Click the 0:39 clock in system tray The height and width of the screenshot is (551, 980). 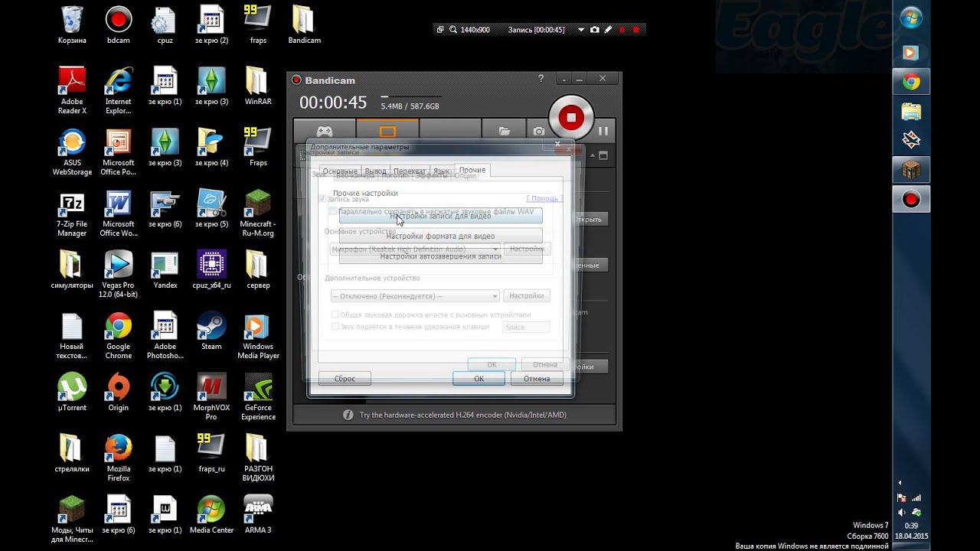(x=911, y=526)
